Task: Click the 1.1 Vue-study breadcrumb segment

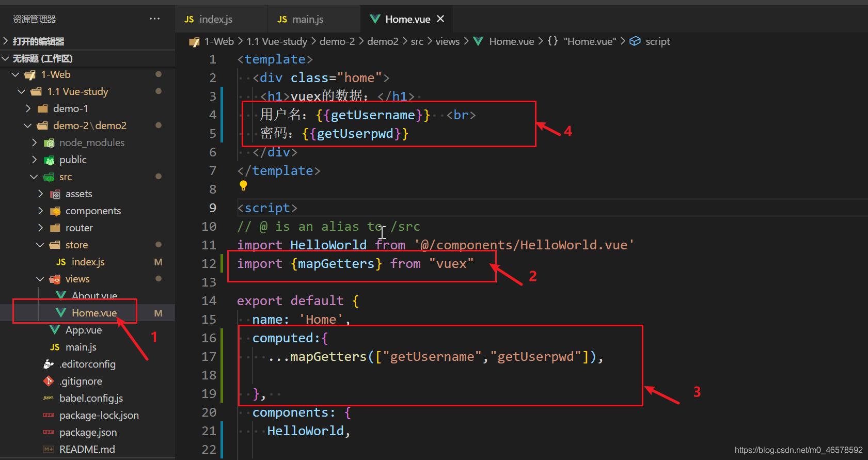Action: (x=277, y=41)
